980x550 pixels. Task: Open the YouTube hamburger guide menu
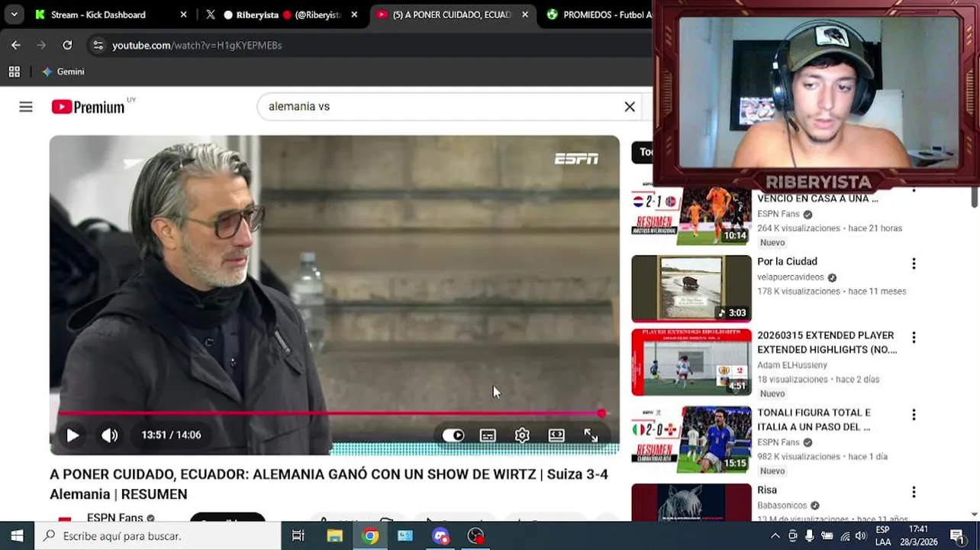pyautogui.click(x=26, y=107)
